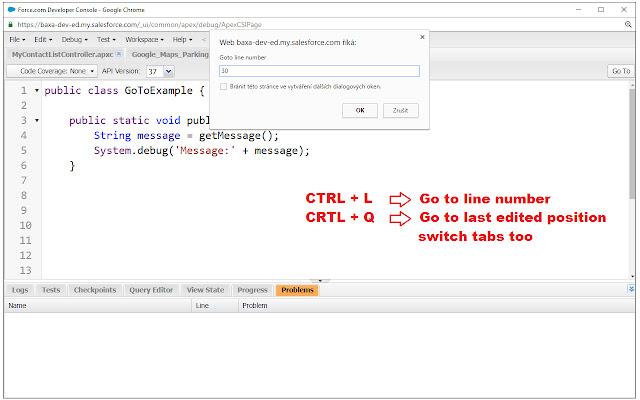Open the Debug menu
Viewport: 640px width, 400px height.
point(75,40)
